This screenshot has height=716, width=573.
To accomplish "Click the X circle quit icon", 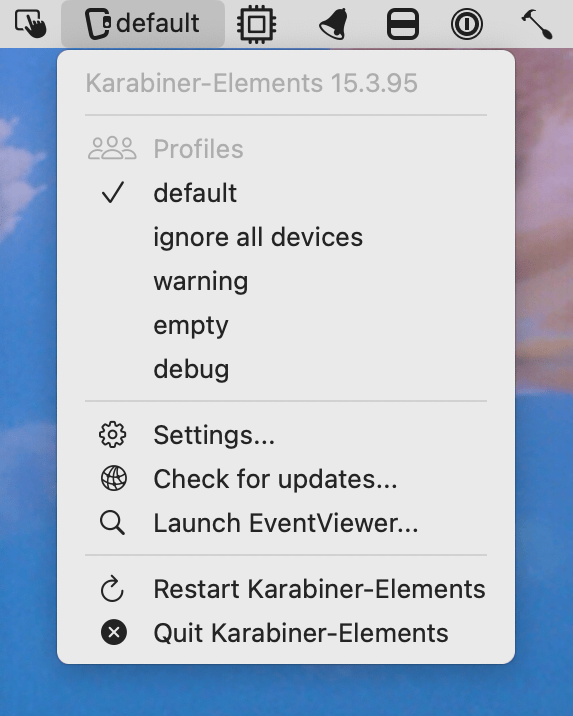I will pyautogui.click(x=114, y=632).
